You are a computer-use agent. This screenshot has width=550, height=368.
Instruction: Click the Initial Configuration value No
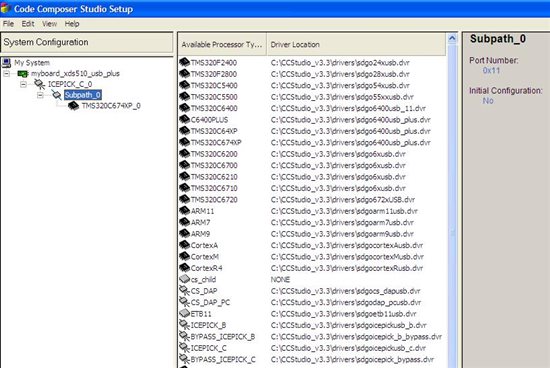tap(488, 101)
